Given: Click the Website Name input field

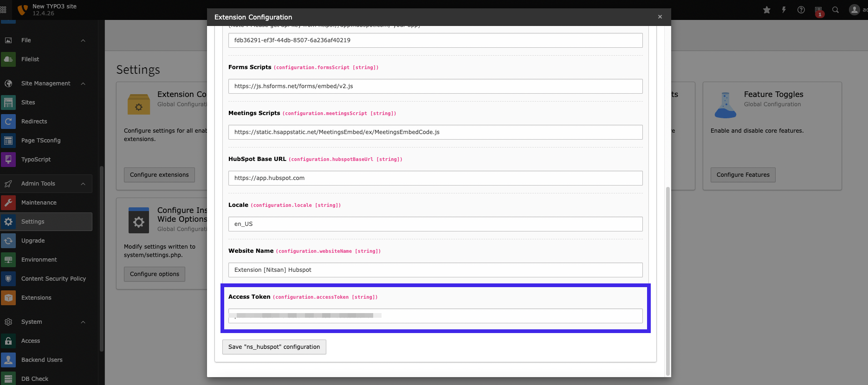Looking at the screenshot, I should tap(435, 270).
